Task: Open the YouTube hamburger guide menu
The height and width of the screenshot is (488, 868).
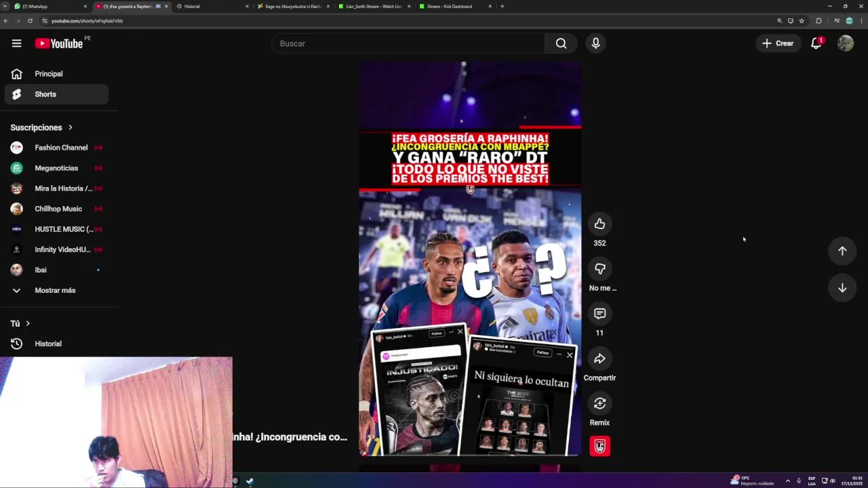Action: point(16,43)
